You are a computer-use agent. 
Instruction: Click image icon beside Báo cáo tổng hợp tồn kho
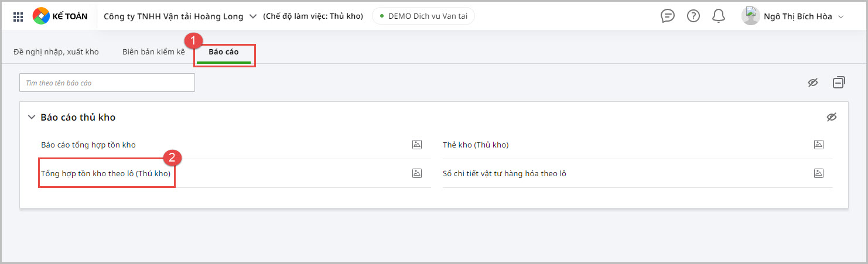417,145
